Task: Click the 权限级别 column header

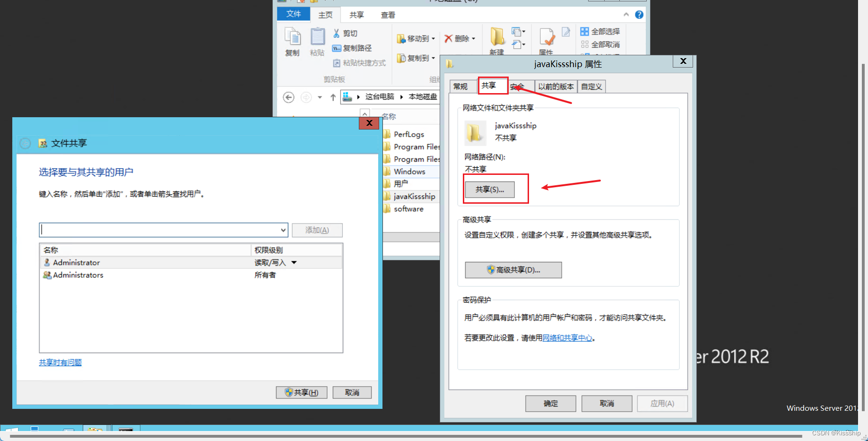Action: (x=296, y=250)
